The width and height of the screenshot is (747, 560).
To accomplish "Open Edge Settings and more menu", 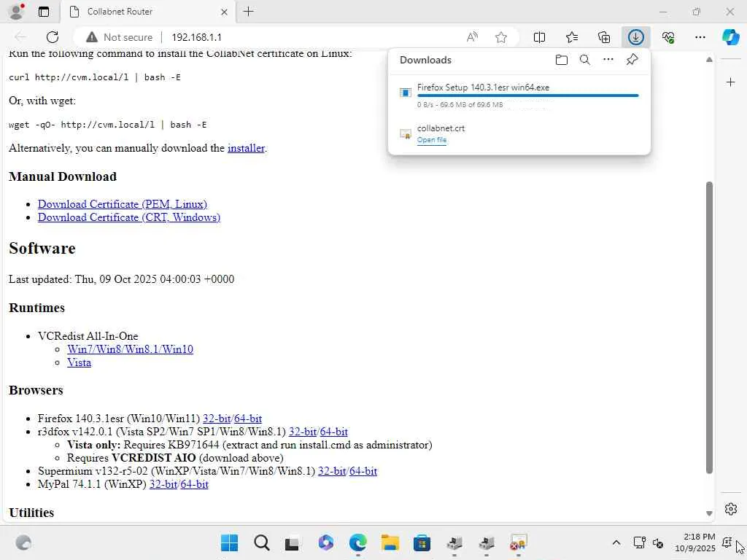I will pyautogui.click(x=700, y=37).
